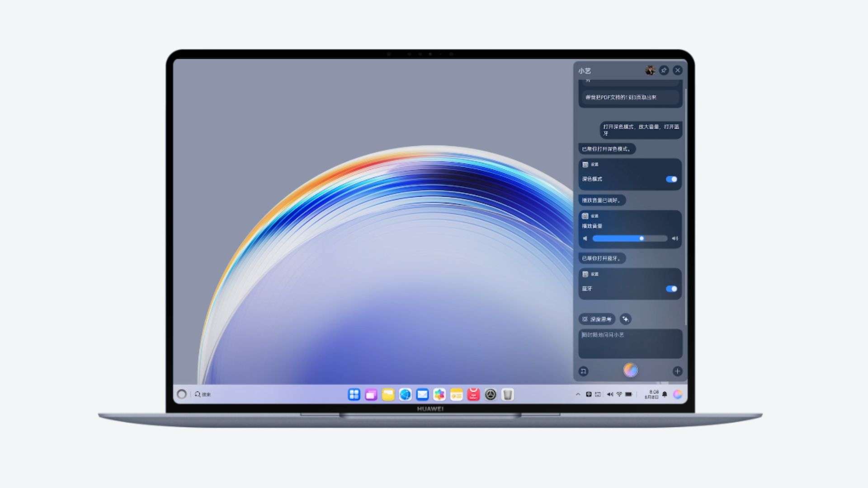
Task: Turn off the dark mode switch
Action: [671, 179]
